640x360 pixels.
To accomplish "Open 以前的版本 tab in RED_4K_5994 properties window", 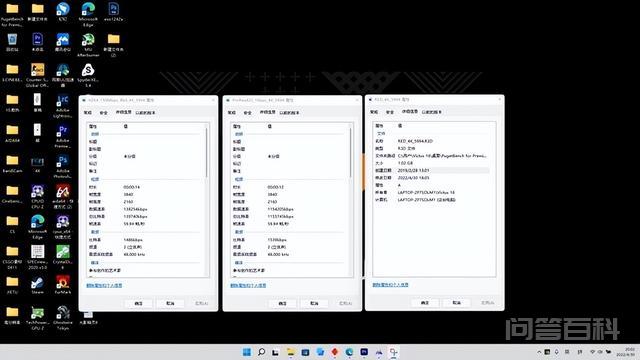I will tap(432, 112).
